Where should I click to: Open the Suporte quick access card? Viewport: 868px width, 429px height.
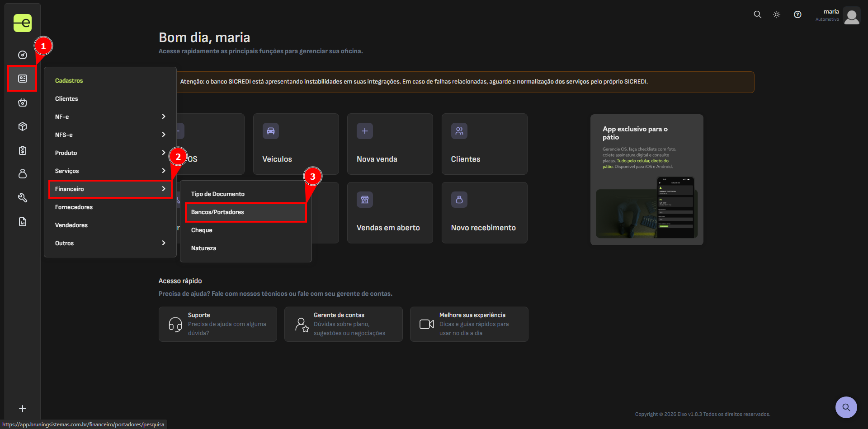[218, 324]
